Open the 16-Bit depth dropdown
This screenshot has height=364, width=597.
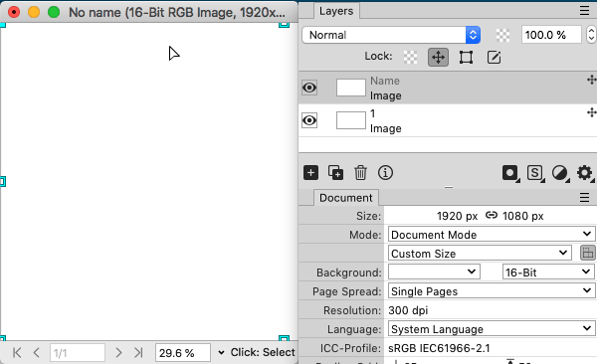[548, 272]
